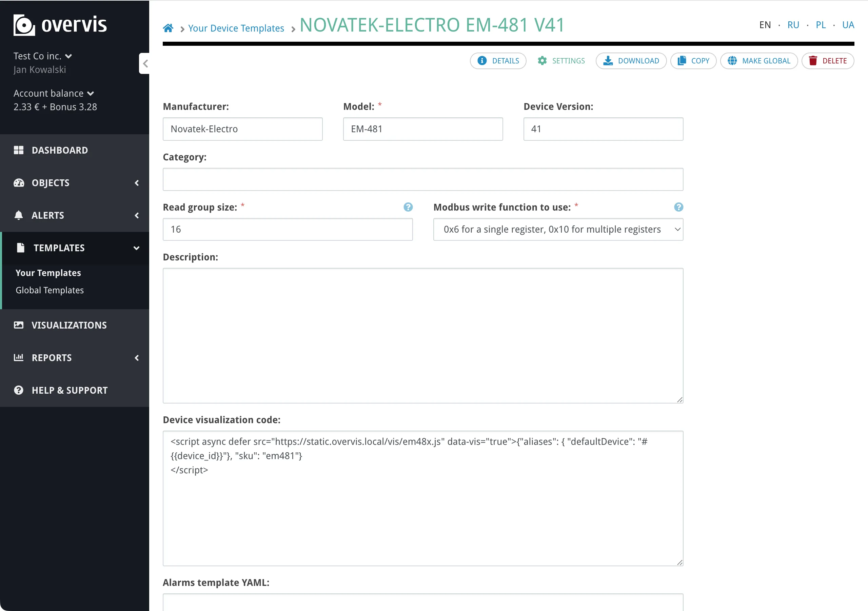Click the Download button
This screenshot has height=611, width=868.
[x=631, y=60]
